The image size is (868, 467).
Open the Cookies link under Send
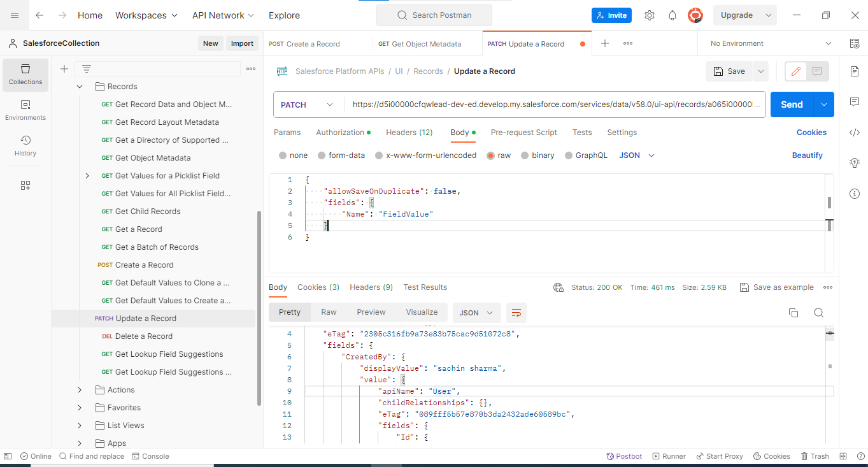point(811,133)
